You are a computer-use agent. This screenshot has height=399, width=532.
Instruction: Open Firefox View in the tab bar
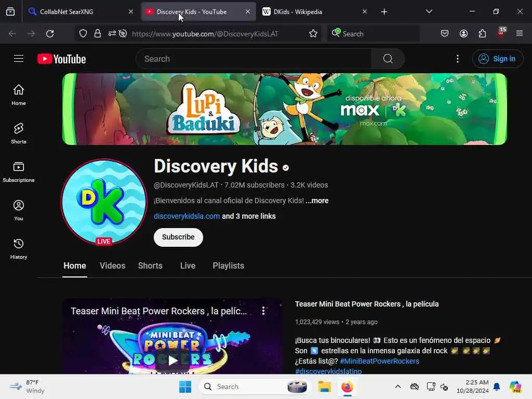click(x=10, y=11)
